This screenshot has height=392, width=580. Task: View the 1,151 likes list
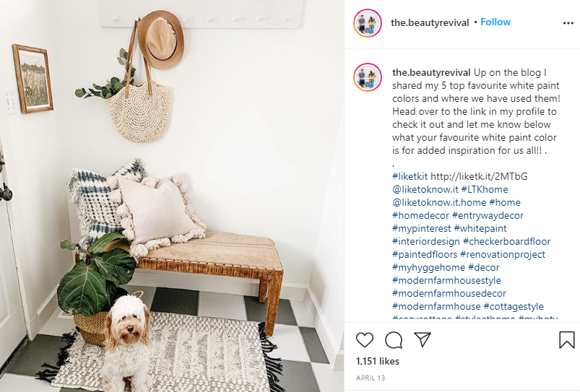pos(378,361)
